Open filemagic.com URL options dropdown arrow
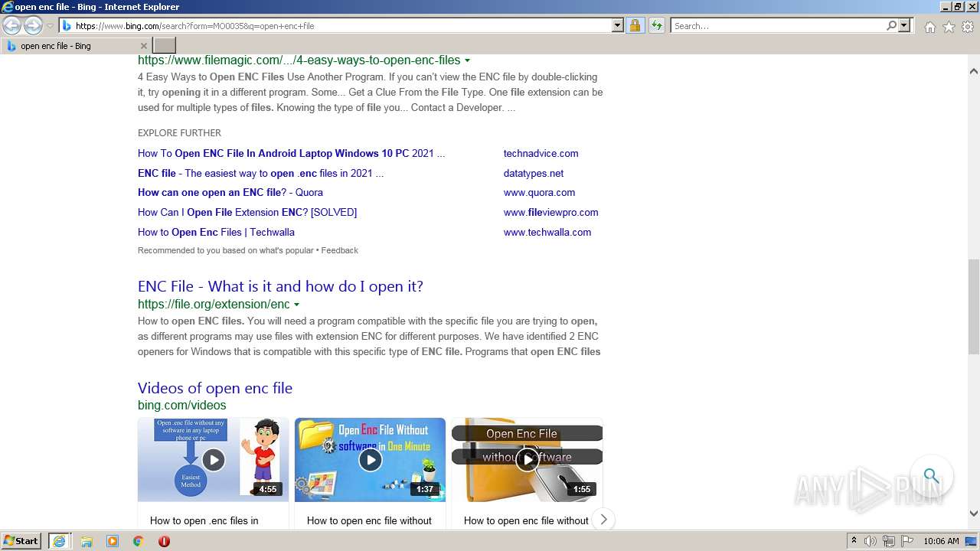 pos(467,60)
